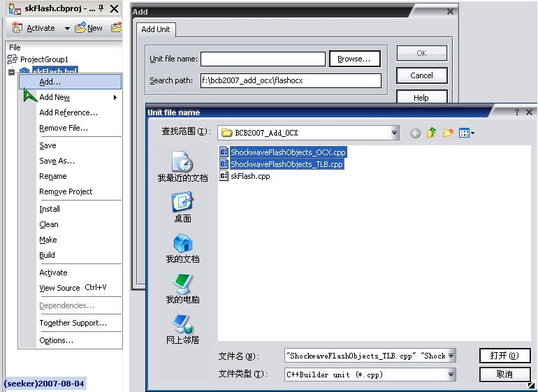This screenshot has width=538, height=392.
Task: Open the Add New submenu
Action: click(70, 97)
